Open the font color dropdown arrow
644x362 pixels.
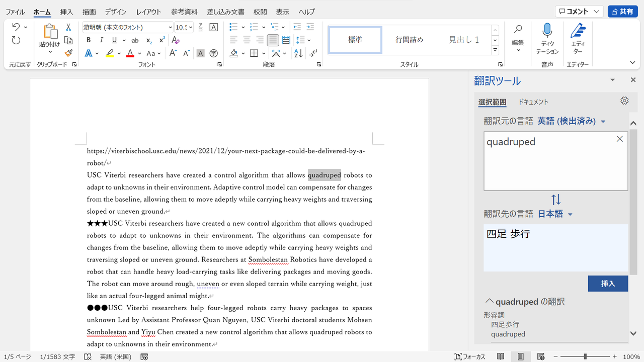tap(139, 53)
